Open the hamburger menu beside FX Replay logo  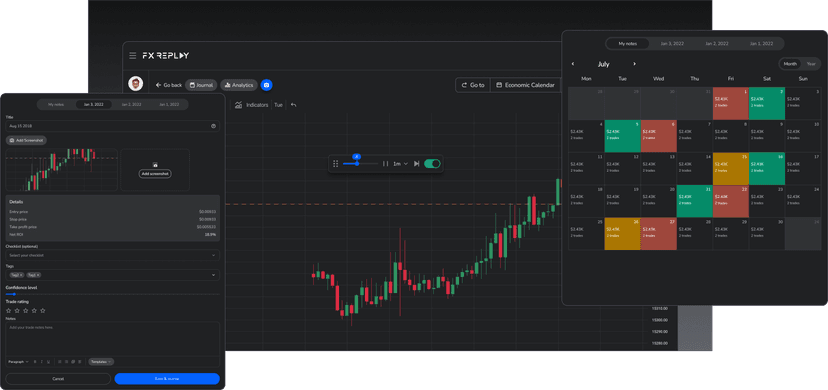click(133, 55)
